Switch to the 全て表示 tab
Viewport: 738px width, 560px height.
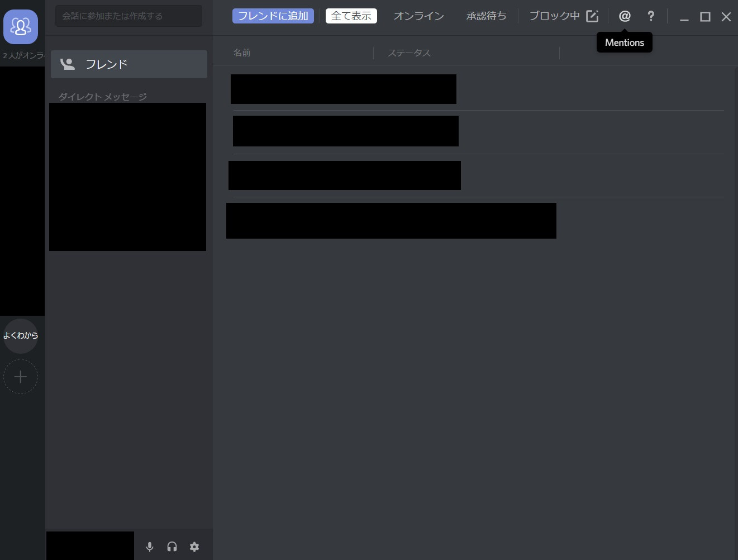351,16
